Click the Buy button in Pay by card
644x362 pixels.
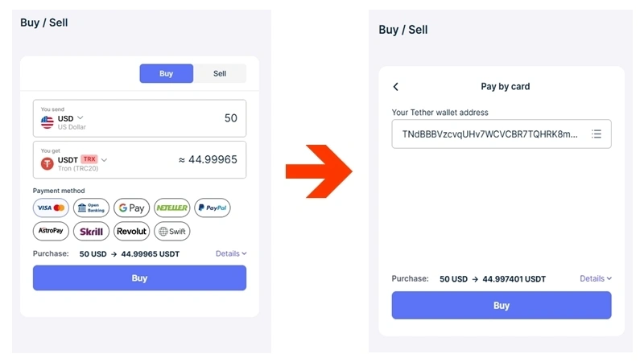[502, 306]
